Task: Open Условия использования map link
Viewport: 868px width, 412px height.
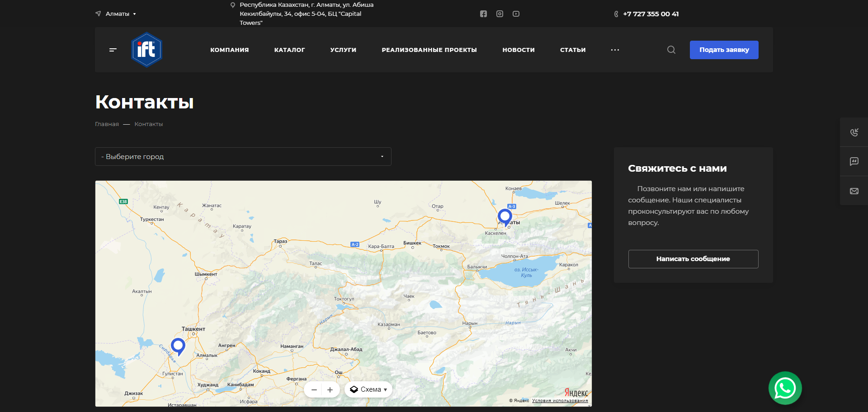Action: click(x=560, y=401)
